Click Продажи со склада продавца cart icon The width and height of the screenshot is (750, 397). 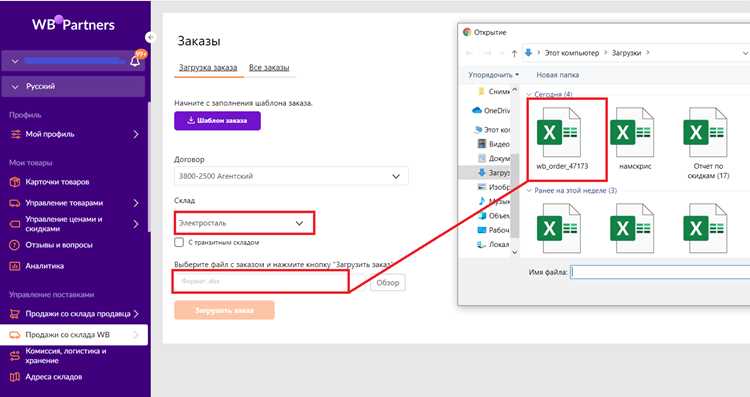[x=15, y=314]
